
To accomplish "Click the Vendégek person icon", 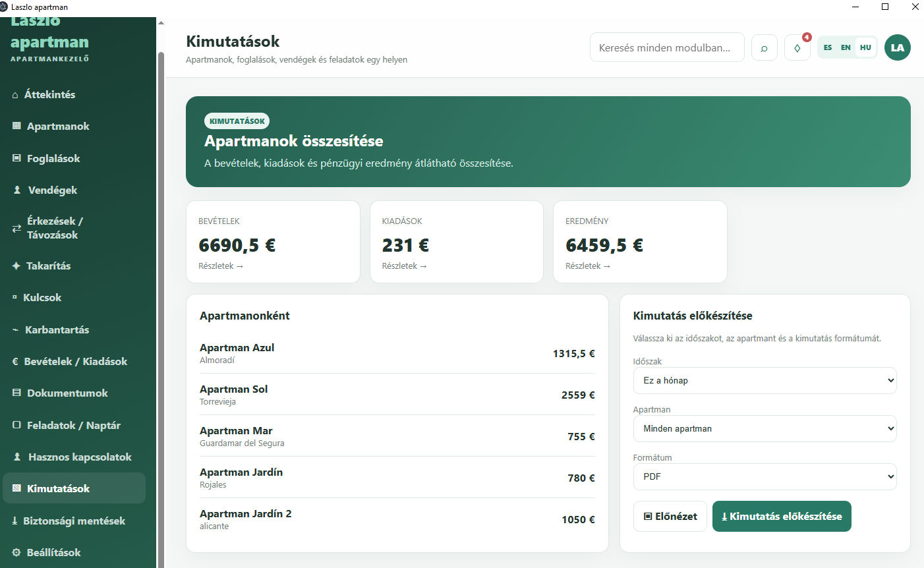I will pos(17,190).
